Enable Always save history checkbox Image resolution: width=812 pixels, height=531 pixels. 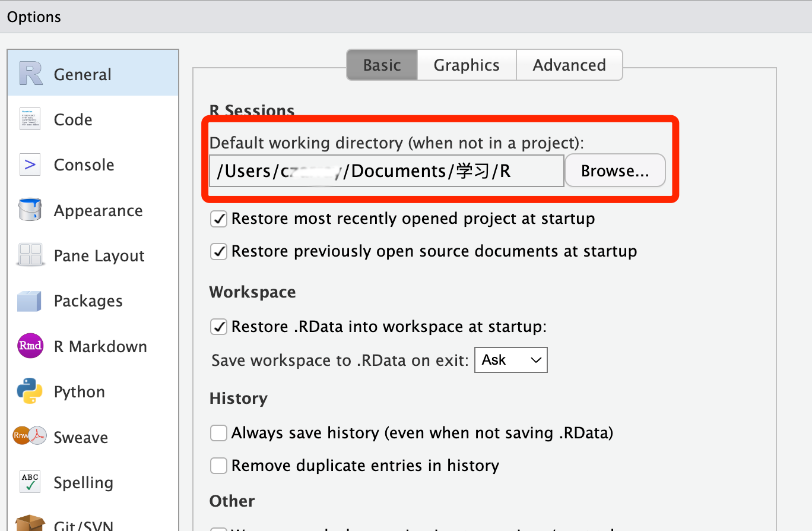click(x=219, y=433)
